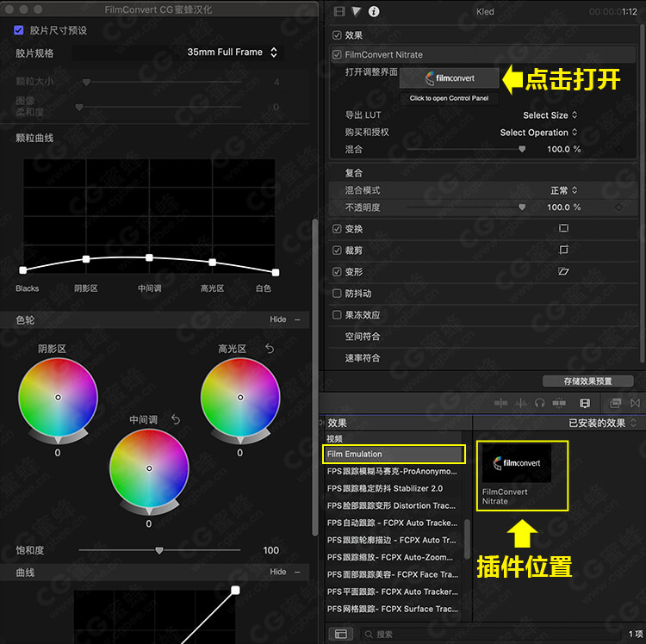This screenshot has width=646, height=644.
Task: Click the effects search field
Action: coord(490,635)
